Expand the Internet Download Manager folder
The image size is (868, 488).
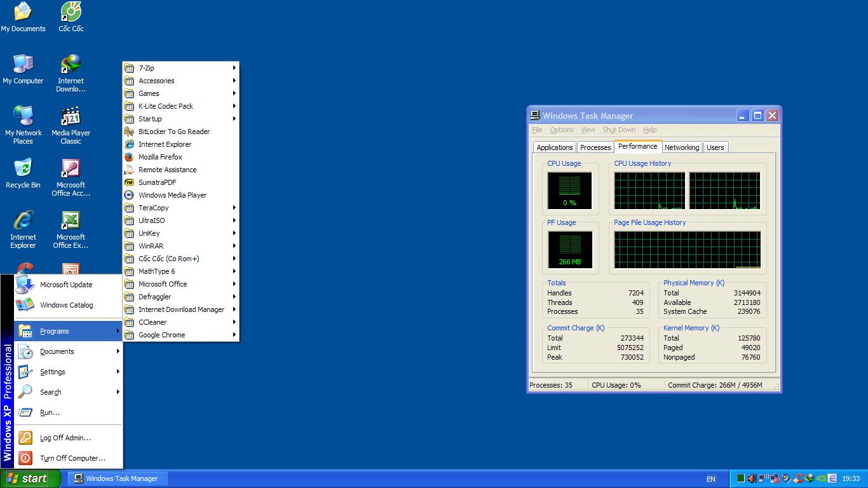tap(181, 309)
